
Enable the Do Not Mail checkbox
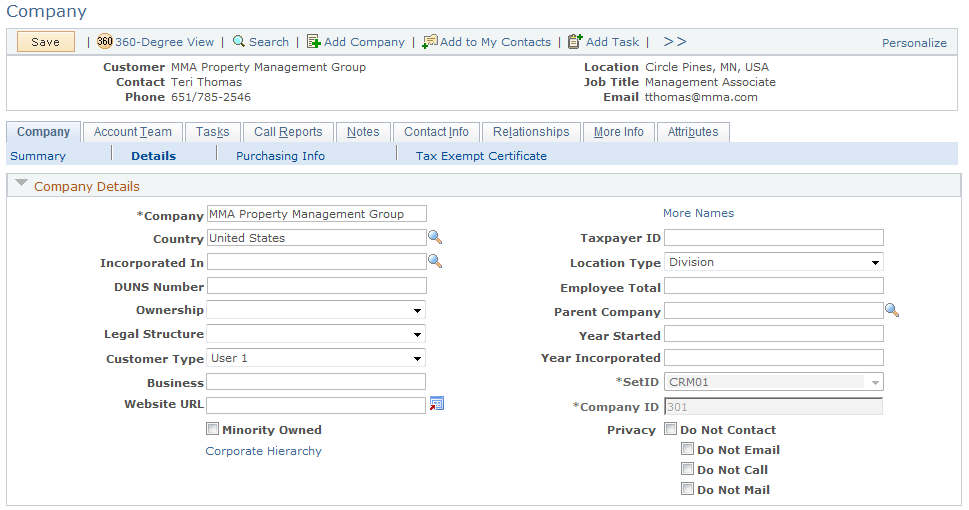687,488
